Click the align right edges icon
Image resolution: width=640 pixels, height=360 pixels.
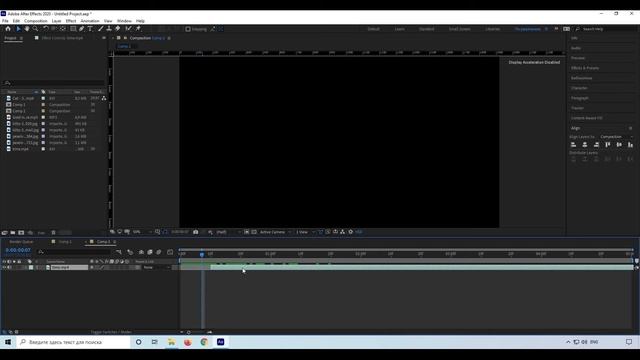point(596,144)
